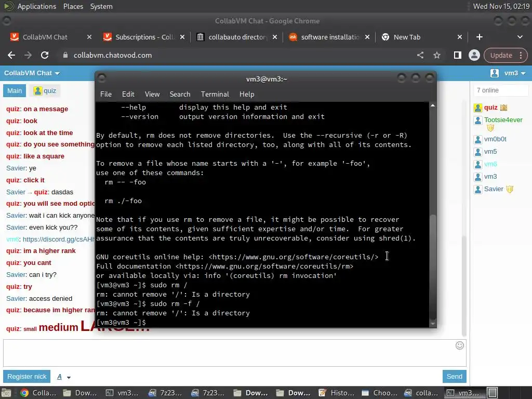The image size is (532, 399).
Task: Click user vm6 in online list
Action: click(x=490, y=164)
